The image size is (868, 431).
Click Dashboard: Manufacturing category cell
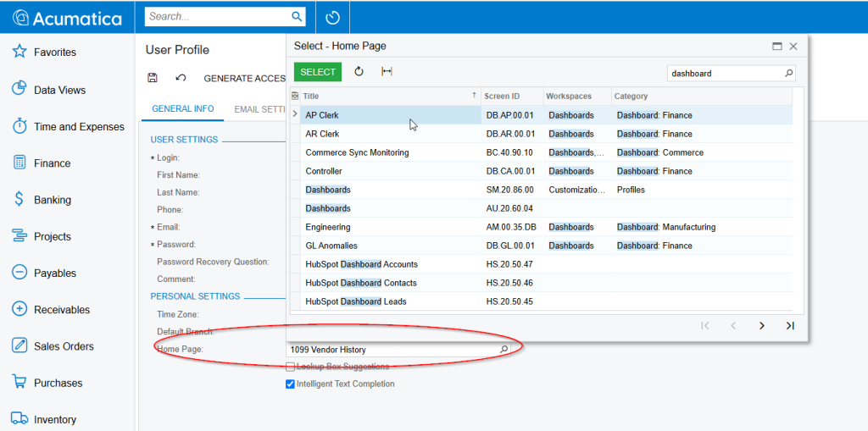(701, 227)
